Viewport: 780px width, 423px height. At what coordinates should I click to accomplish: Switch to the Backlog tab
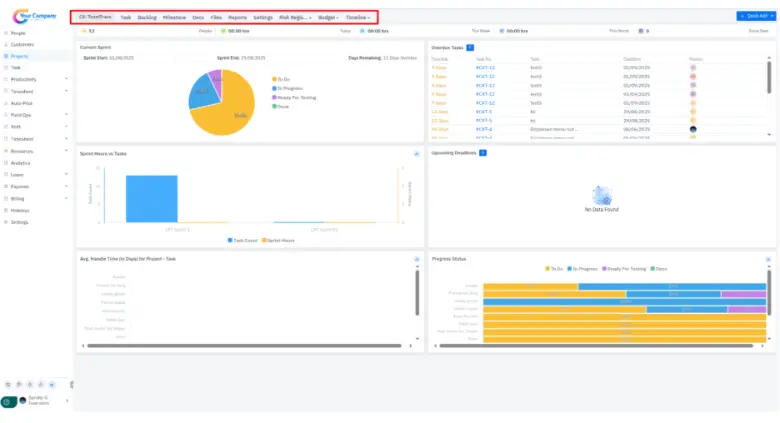pyautogui.click(x=147, y=18)
